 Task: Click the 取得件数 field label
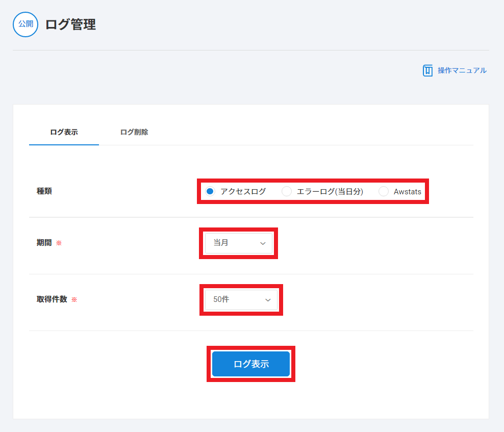pyautogui.click(x=52, y=299)
